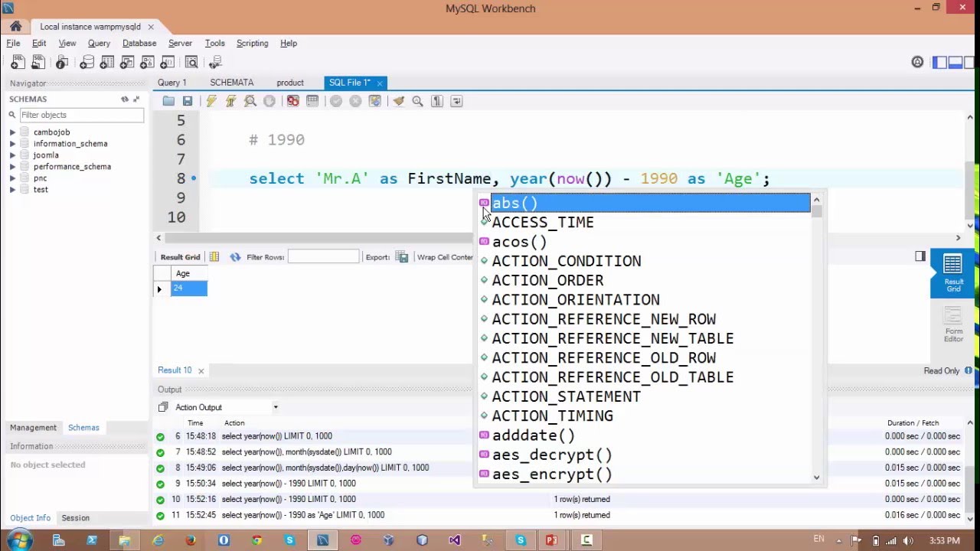Create a new view

tap(128, 62)
